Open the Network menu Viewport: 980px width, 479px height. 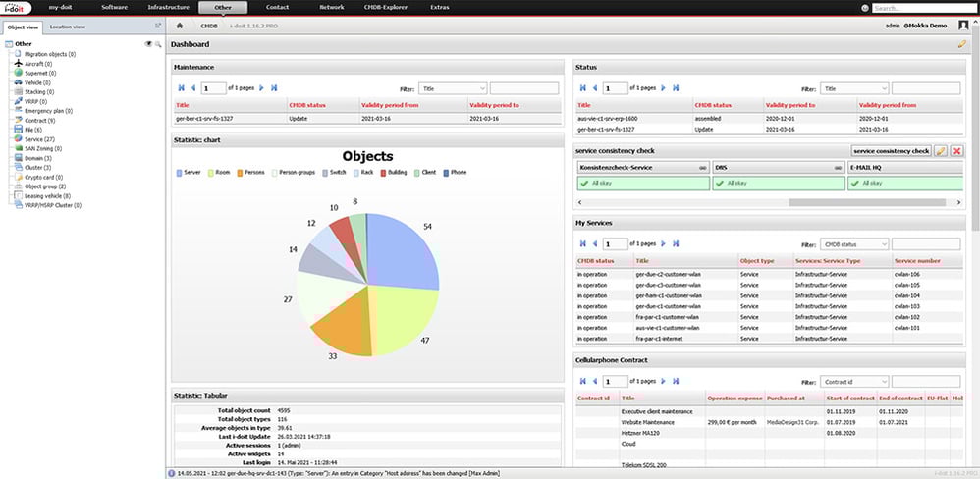[331, 8]
